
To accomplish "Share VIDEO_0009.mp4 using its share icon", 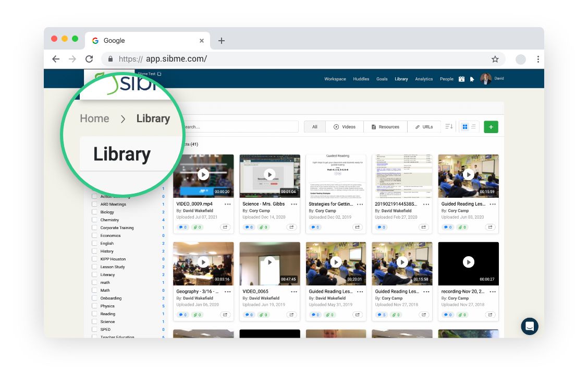I will (225, 227).
